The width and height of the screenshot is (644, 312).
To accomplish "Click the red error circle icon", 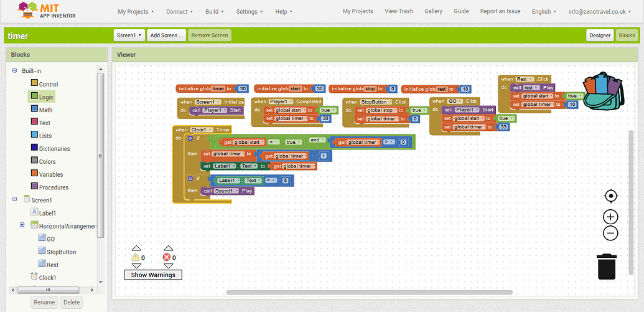I will (167, 257).
